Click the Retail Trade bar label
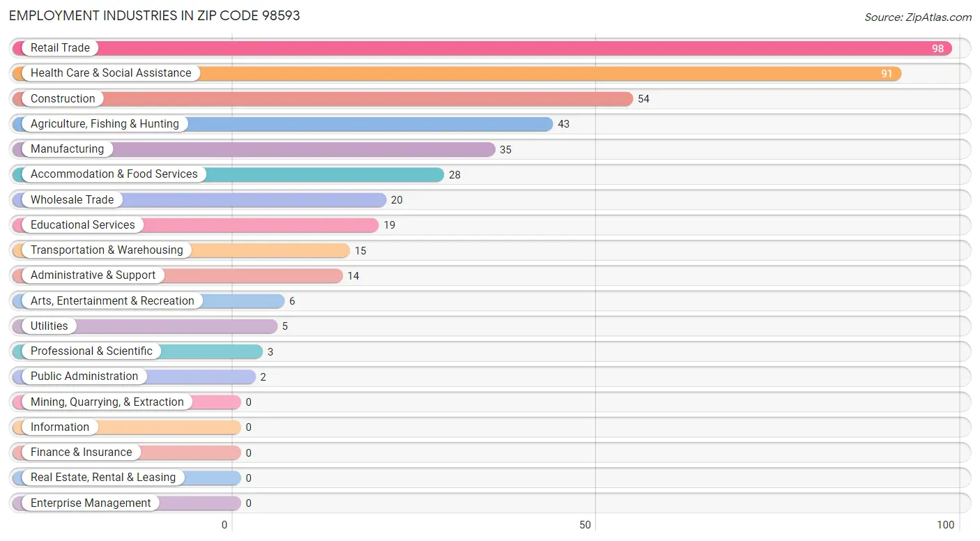Screen dimensions: 980x541 (x=60, y=48)
